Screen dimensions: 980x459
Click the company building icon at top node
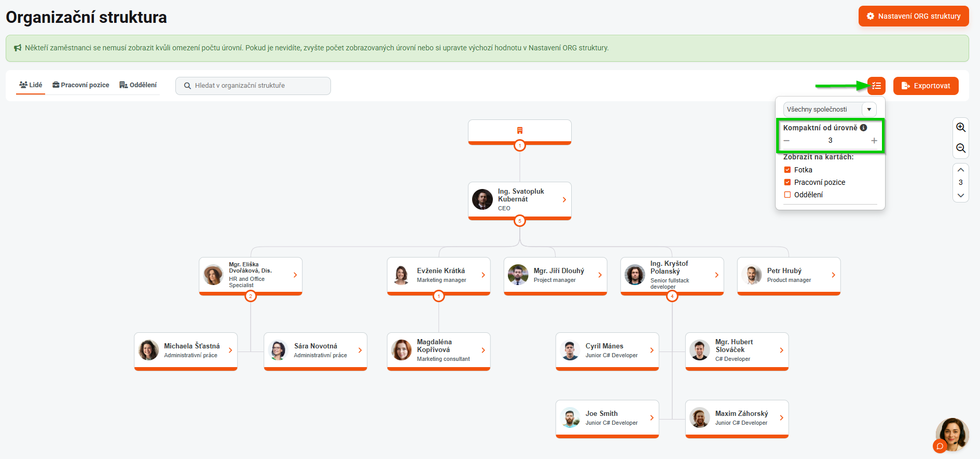pos(520,130)
